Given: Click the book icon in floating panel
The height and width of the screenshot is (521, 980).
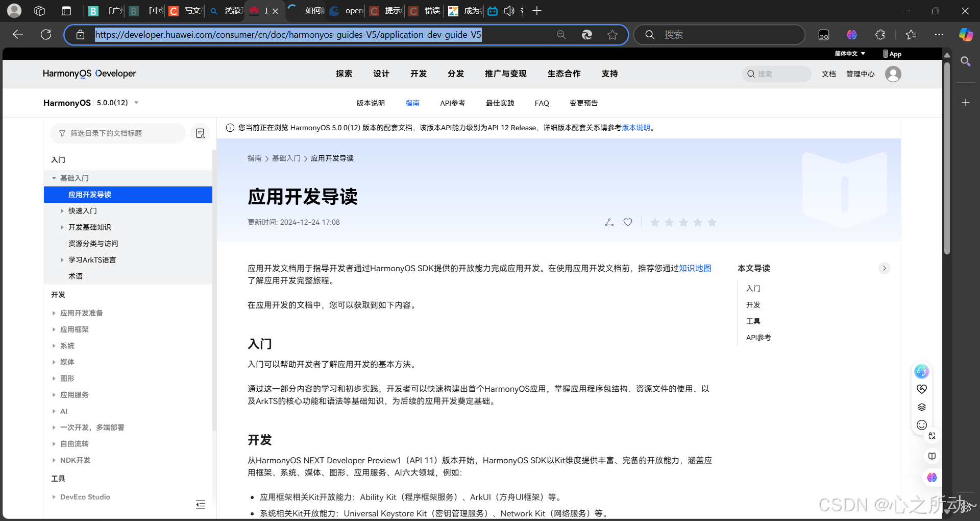Looking at the screenshot, I should click(x=932, y=456).
